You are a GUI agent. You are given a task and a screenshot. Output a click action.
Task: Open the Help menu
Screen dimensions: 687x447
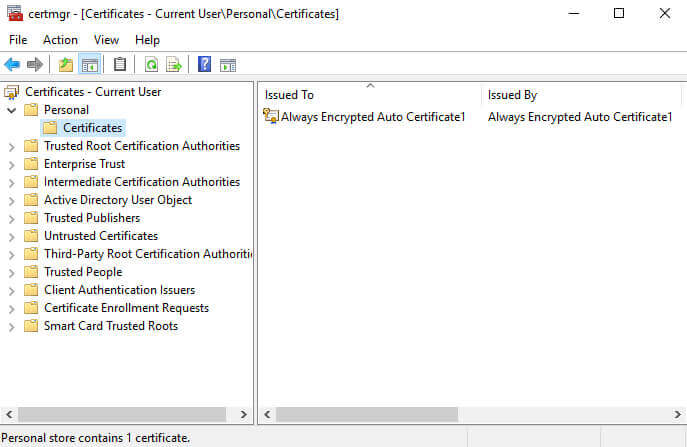coord(147,40)
